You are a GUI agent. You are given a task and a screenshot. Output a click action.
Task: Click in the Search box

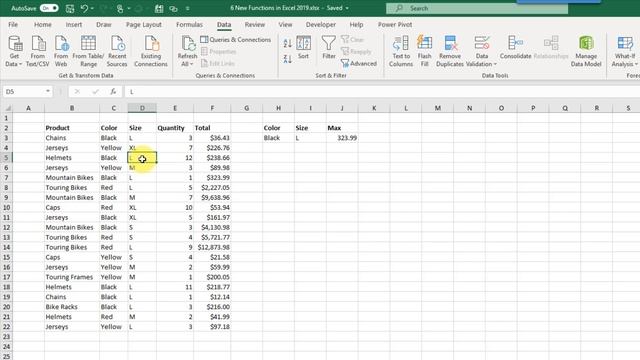[477, 8]
